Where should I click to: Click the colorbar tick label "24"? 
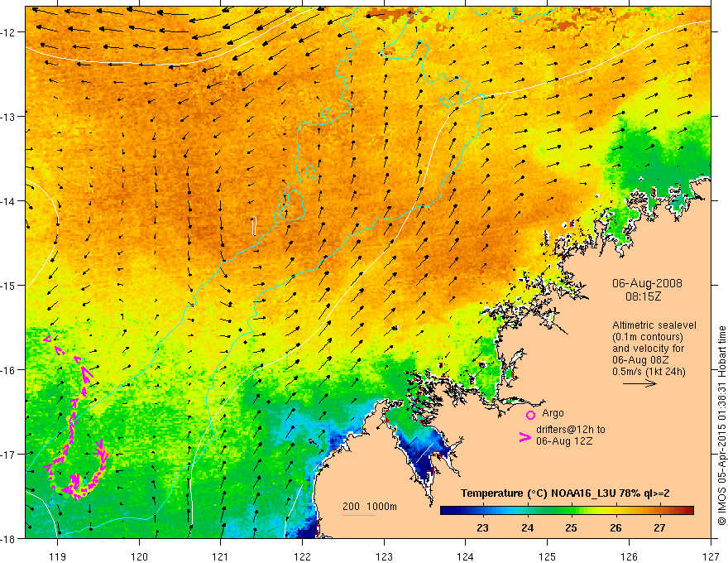(x=527, y=527)
